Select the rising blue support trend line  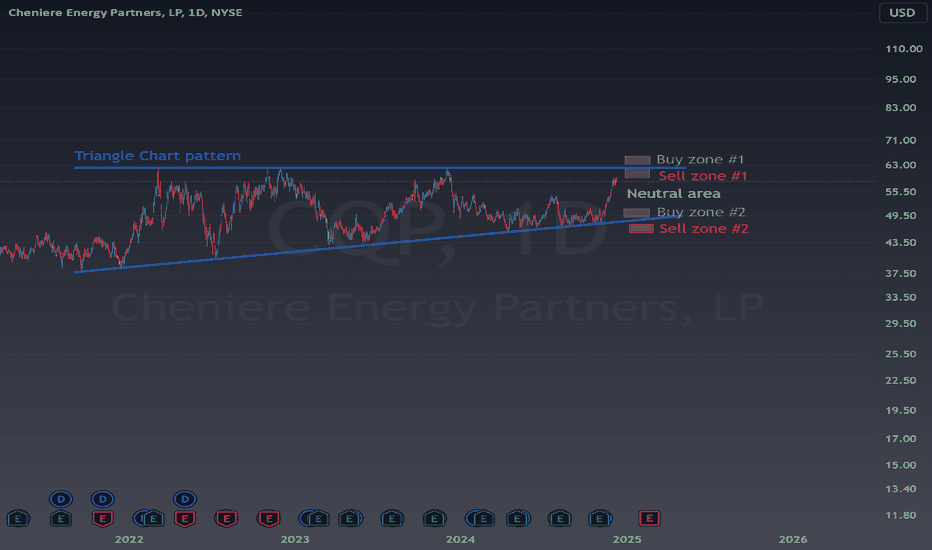point(378,243)
